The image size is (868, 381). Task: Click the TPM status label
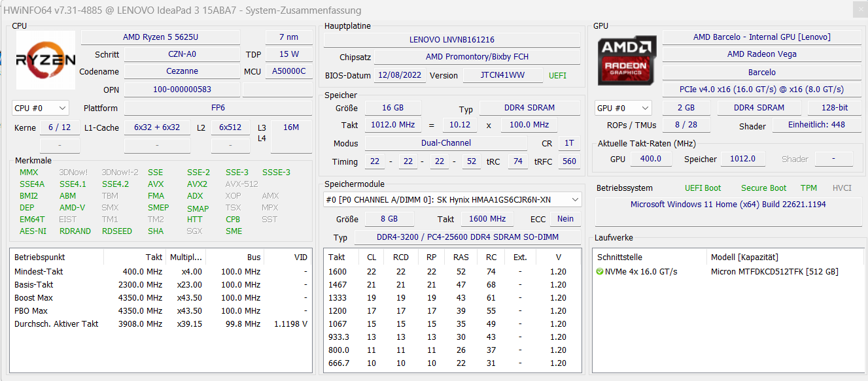pyautogui.click(x=808, y=188)
